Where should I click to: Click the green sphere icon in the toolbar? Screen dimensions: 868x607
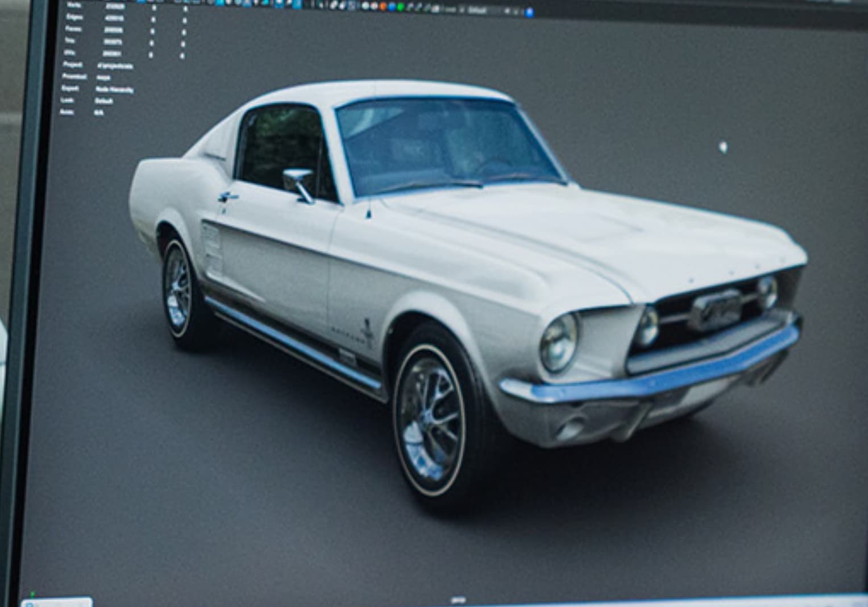click(x=400, y=7)
